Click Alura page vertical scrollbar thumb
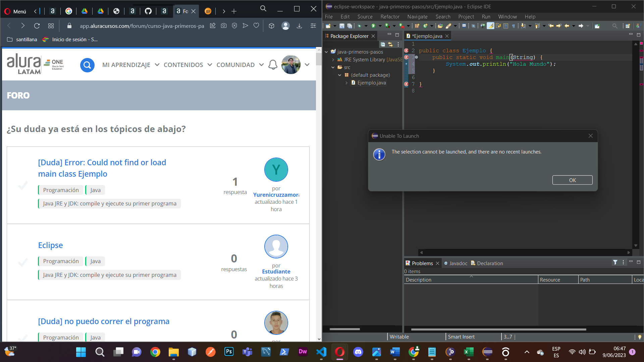 click(x=319, y=59)
